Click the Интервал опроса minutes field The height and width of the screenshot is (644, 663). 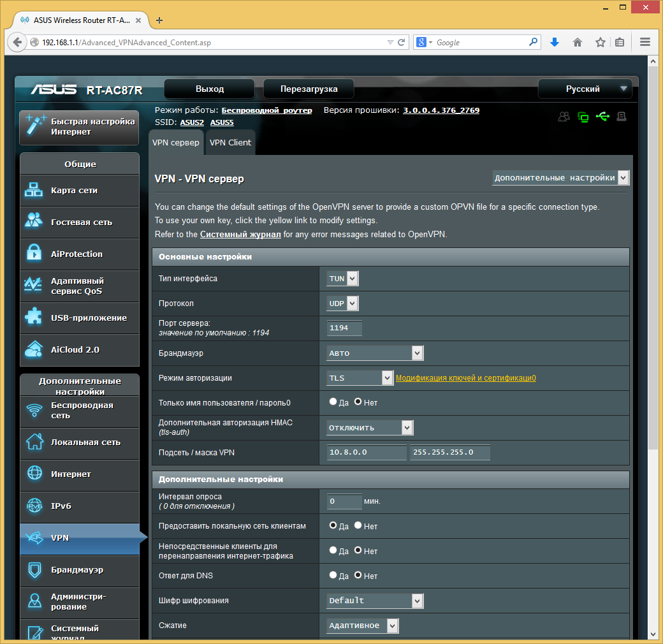[344, 502]
